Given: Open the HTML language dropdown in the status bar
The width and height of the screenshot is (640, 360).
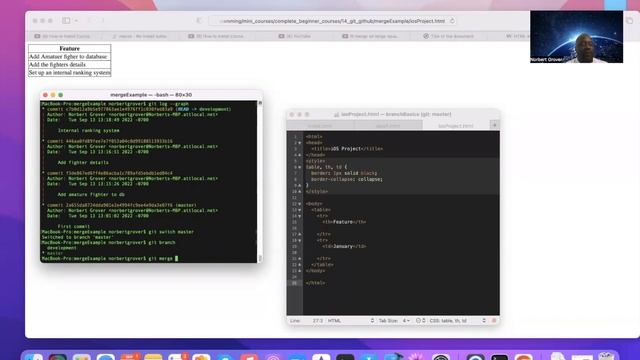Looking at the screenshot, I should click(351, 321).
